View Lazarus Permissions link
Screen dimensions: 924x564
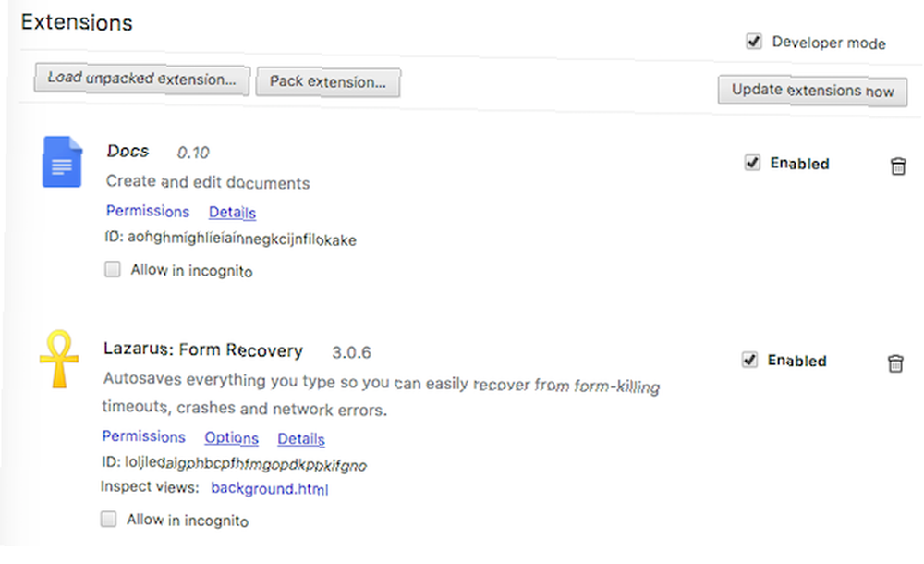coord(144,436)
